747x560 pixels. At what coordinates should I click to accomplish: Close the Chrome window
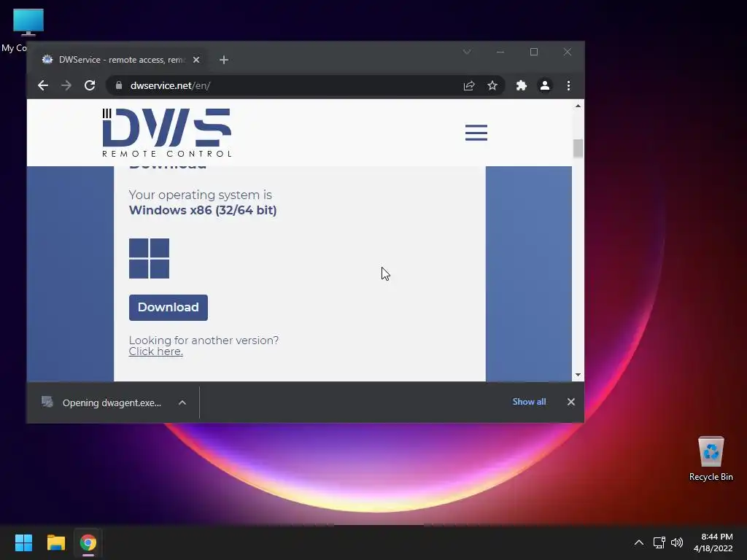[x=567, y=52]
